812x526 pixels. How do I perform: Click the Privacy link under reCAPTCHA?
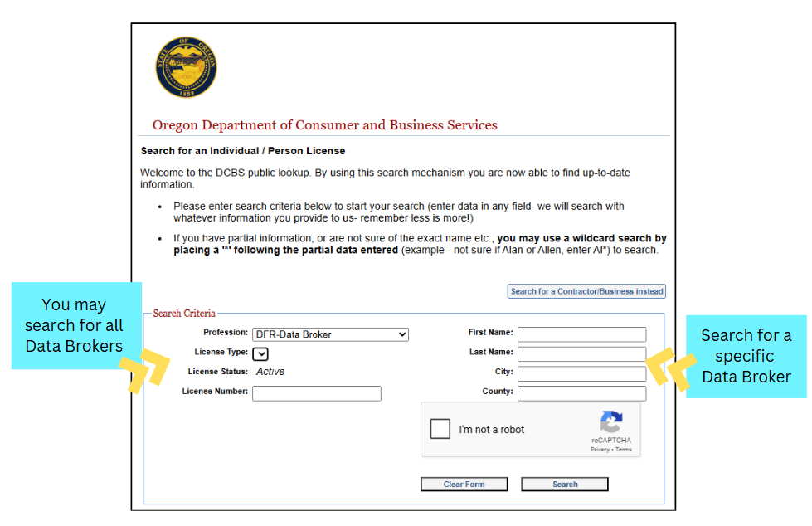[601, 449]
